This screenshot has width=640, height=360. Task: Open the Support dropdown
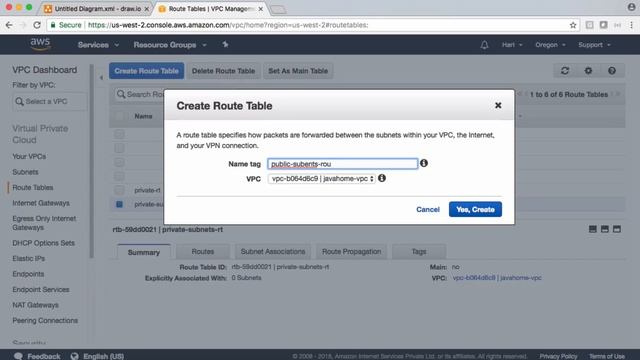pos(594,45)
